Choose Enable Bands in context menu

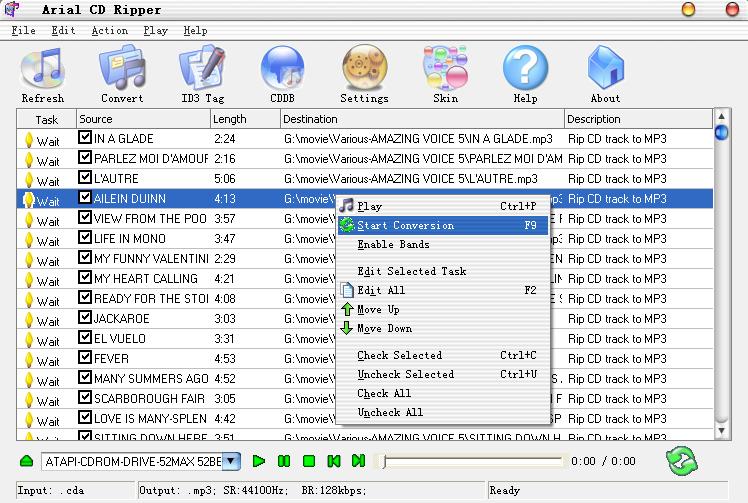coord(443,244)
